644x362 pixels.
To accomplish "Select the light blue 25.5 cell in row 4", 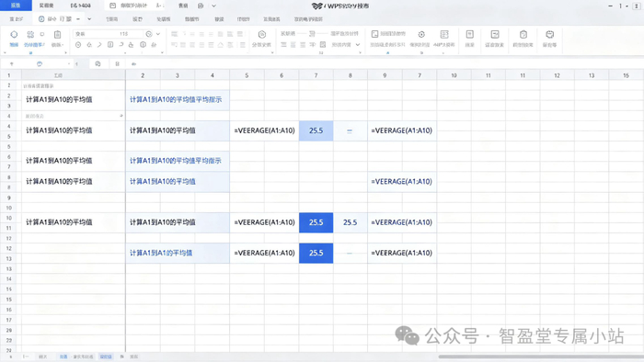I will (x=316, y=130).
